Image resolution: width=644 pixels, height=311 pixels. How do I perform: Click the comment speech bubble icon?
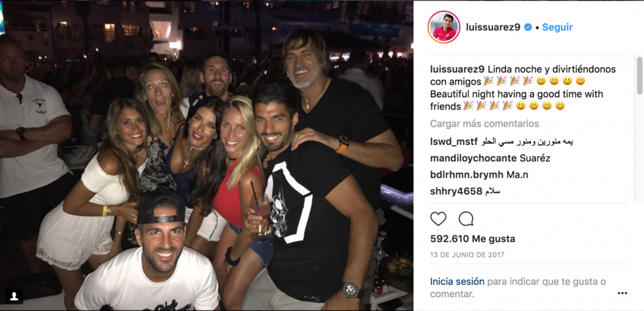click(466, 219)
